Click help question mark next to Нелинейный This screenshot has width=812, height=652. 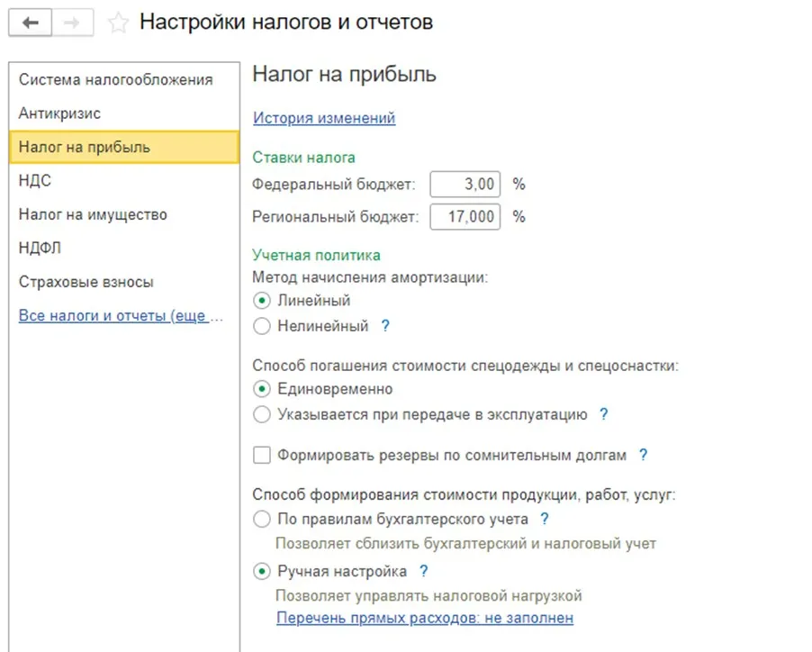click(385, 326)
